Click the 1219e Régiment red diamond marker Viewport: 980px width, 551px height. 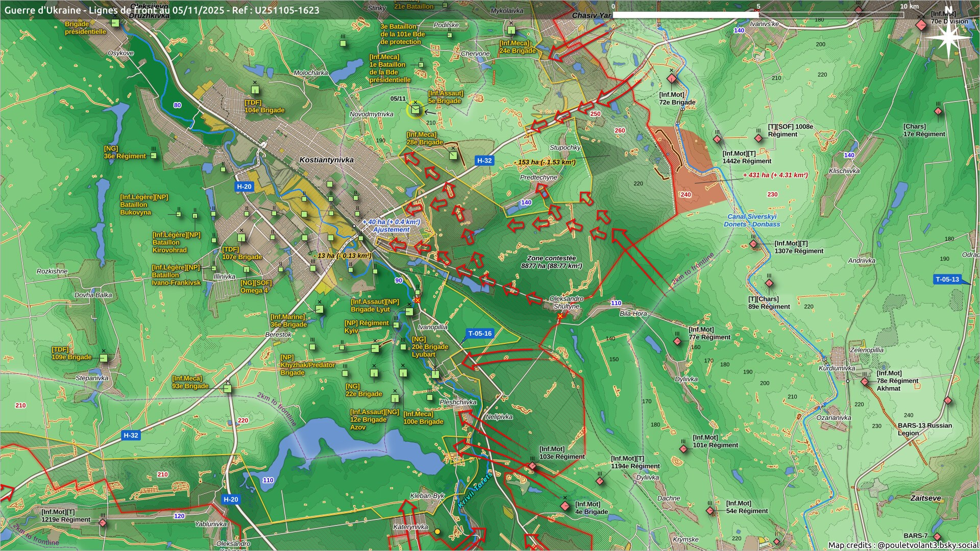pyautogui.click(x=103, y=523)
